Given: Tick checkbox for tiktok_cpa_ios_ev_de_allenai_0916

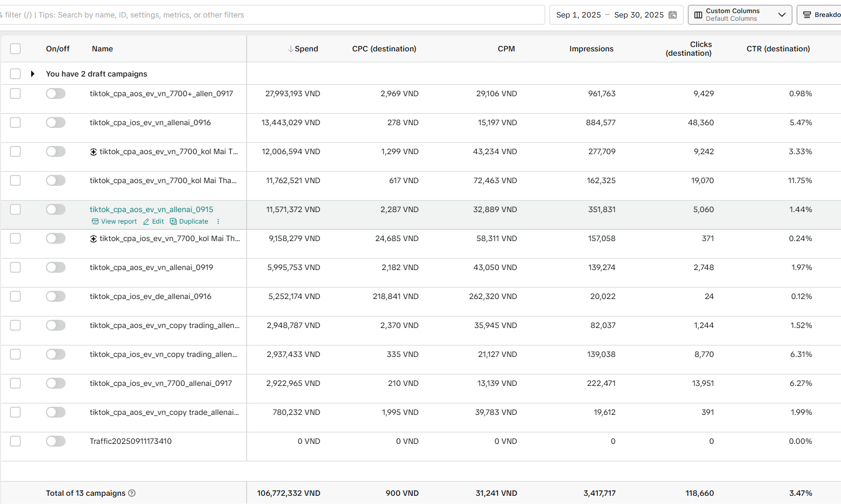Looking at the screenshot, I should pos(15,296).
